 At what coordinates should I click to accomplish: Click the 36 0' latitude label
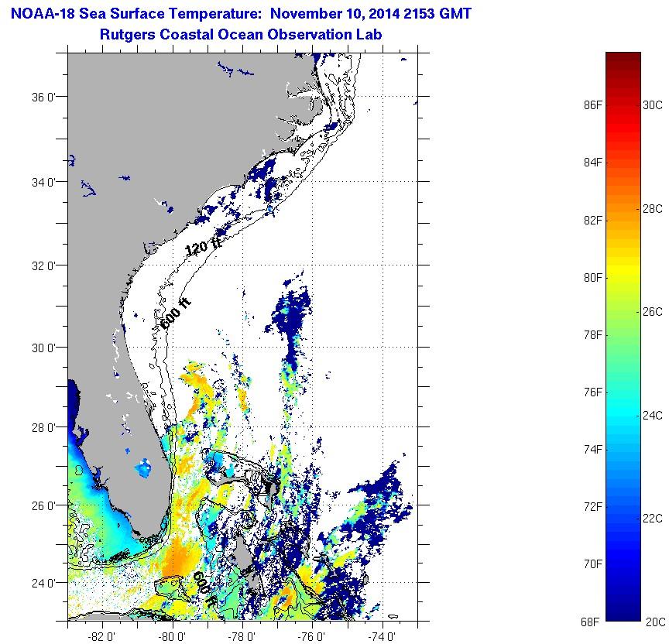click(44, 98)
